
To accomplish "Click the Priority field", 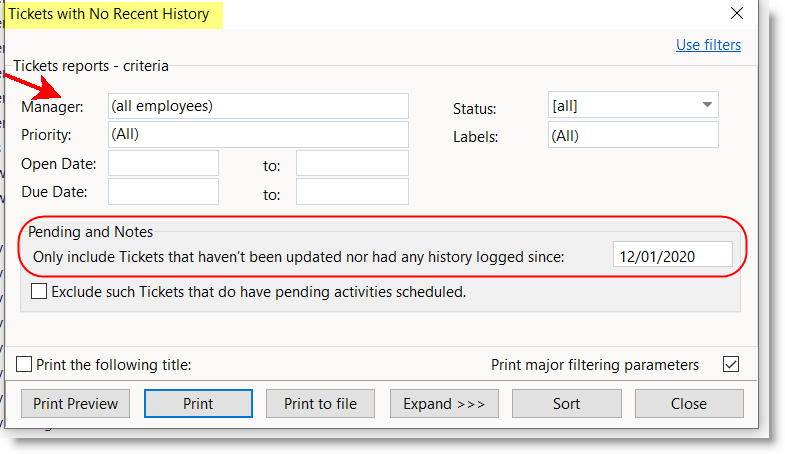I will tap(258, 134).
